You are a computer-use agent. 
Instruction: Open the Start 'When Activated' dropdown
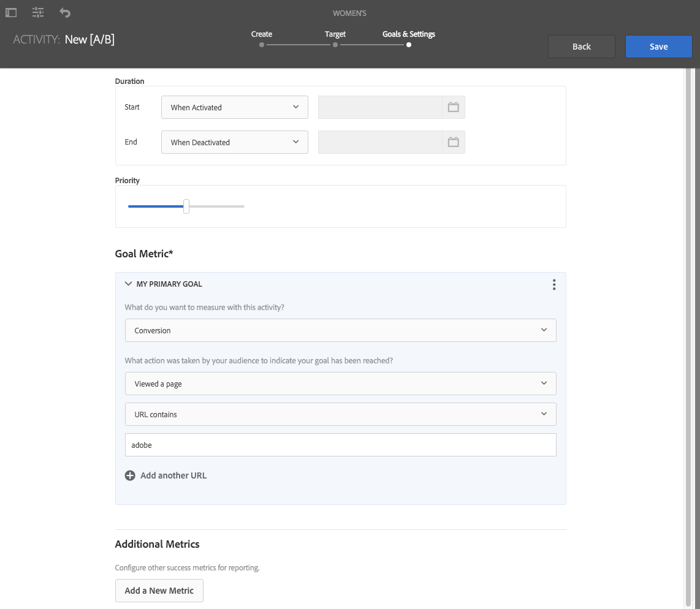pos(234,107)
